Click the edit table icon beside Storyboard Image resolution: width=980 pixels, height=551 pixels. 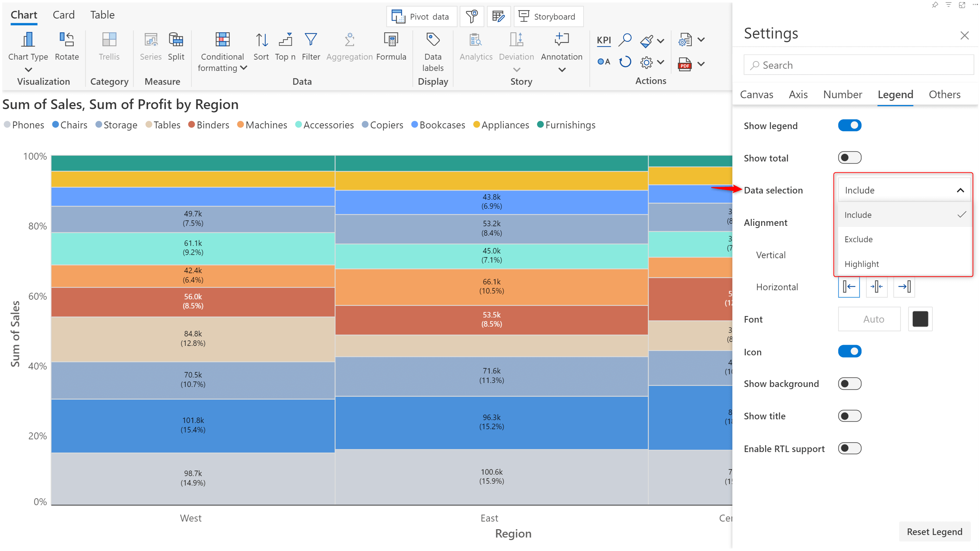(499, 16)
